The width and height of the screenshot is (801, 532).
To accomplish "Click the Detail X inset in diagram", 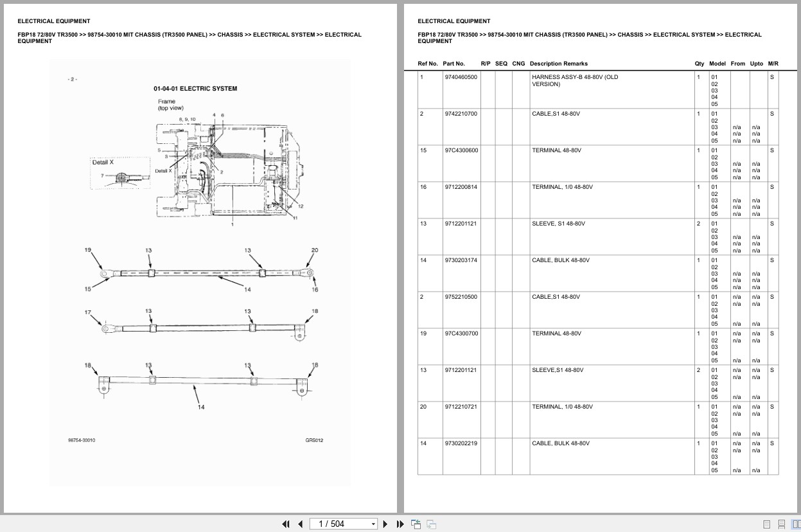I will [121, 173].
